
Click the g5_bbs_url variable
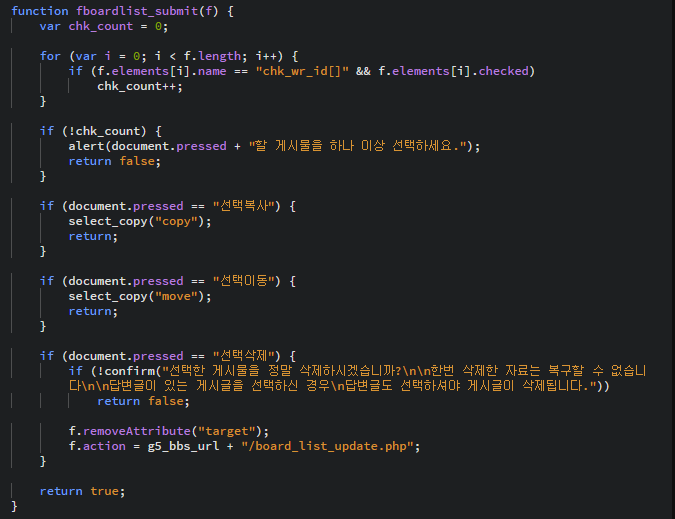[x=183, y=446]
